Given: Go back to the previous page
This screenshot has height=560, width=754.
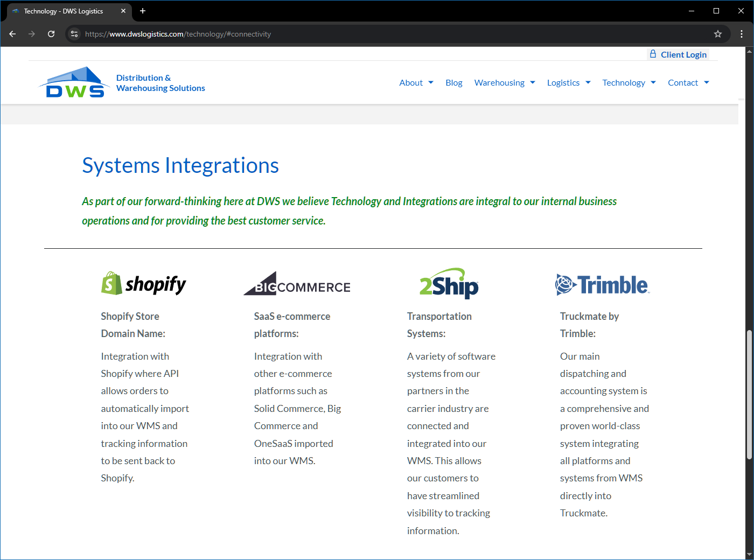Looking at the screenshot, I should [12, 34].
